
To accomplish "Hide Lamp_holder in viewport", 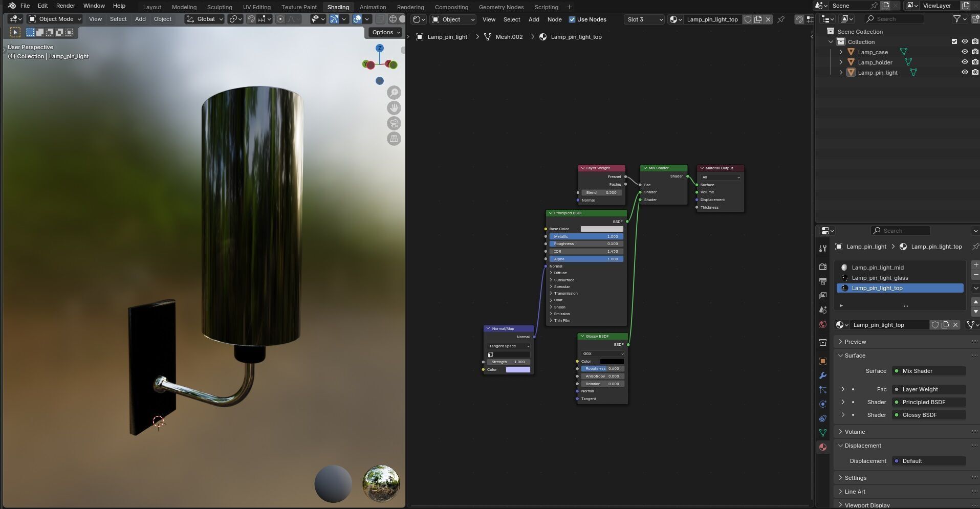I will pos(965,62).
